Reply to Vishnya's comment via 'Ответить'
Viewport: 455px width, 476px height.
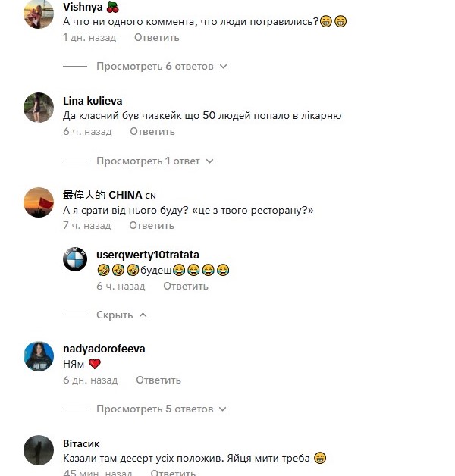pos(157,38)
